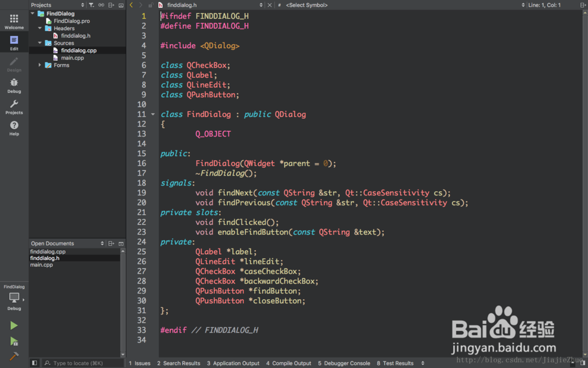Split the editor view at top right
This screenshot has width=588, height=368.
582,5
